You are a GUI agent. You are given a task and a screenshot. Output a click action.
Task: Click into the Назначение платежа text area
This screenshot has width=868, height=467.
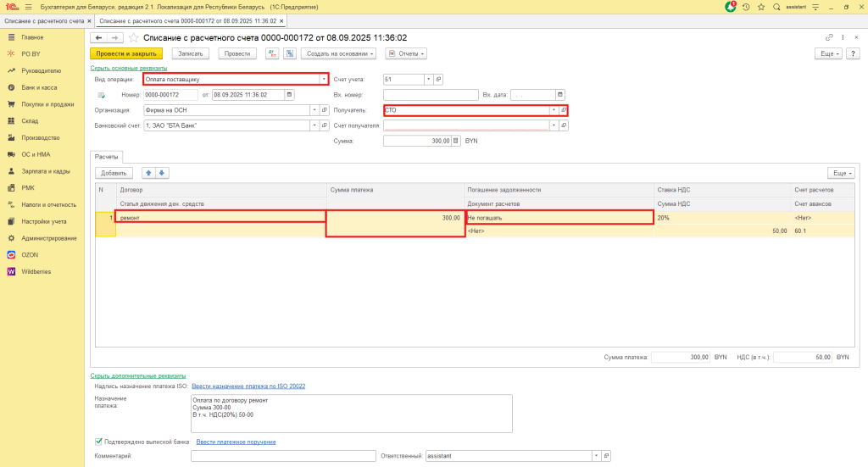[x=352, y=414]
